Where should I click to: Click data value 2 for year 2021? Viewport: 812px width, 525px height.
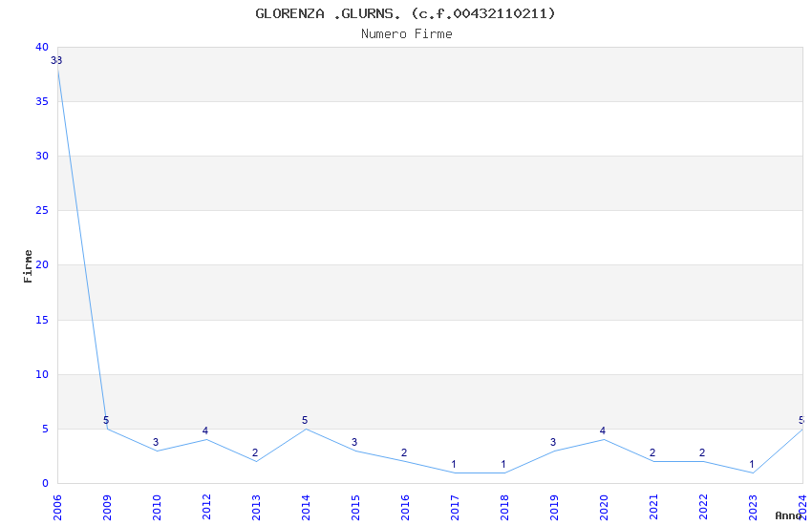pyautogui.click(x=652, y=452)
